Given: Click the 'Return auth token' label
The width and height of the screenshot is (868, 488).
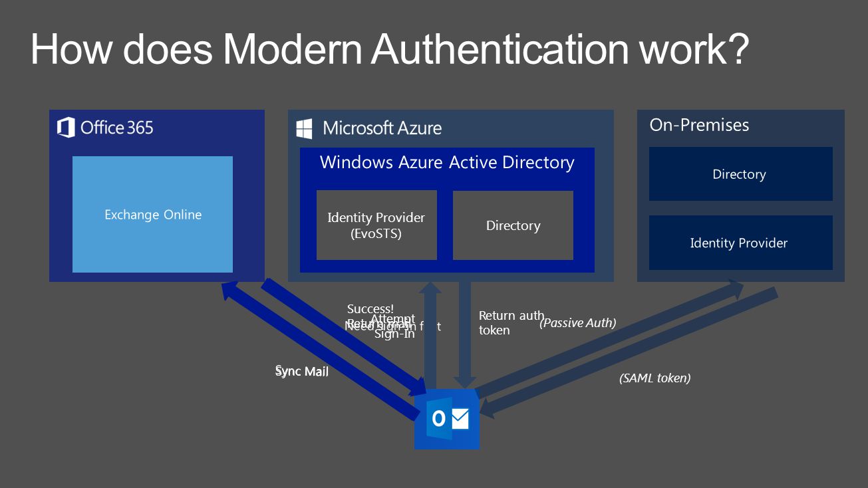Looking at the screenshot, I should (x=511, y=322).
